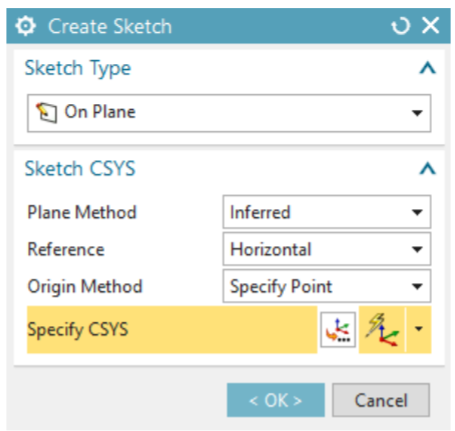Open the Reference Horizontal dropdown
This screenshot has width=455, height=431.
point(327,249)
